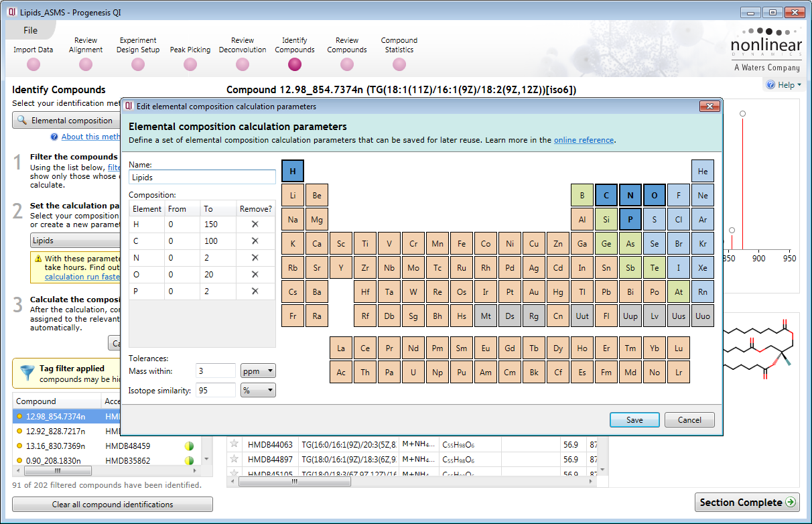Image resolution: width=812 pixels, height=524 pixels.
Task: Select iron Fe element tile
Action: coord(462,243)
